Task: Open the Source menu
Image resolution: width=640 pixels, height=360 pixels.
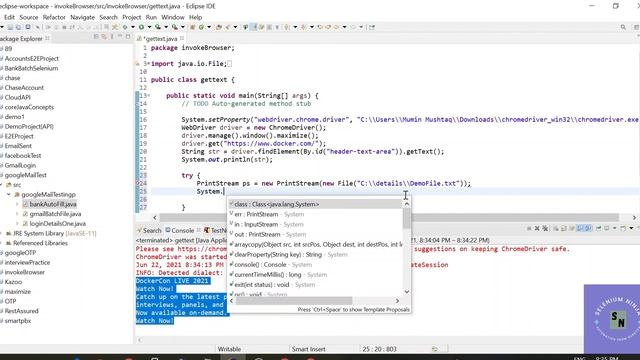Action: [x=29, y=17]
